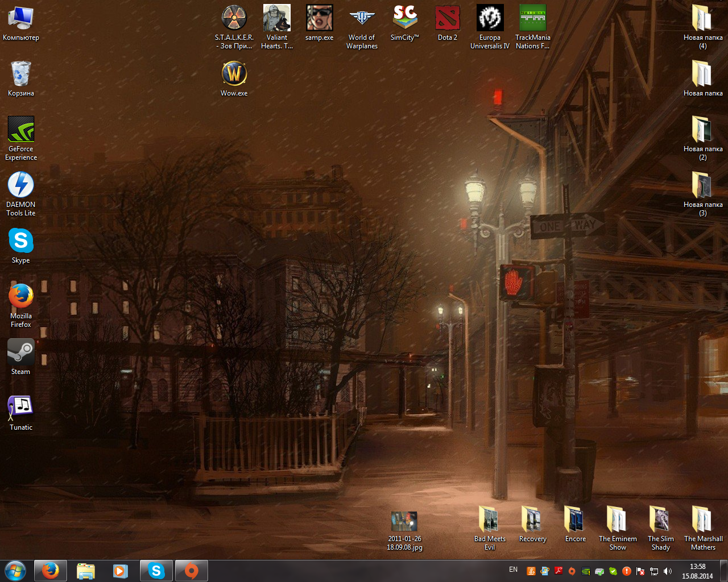Open the green Skype status tray icon
The height and width of the screenshot is (582, 728).
pos(613,571)
